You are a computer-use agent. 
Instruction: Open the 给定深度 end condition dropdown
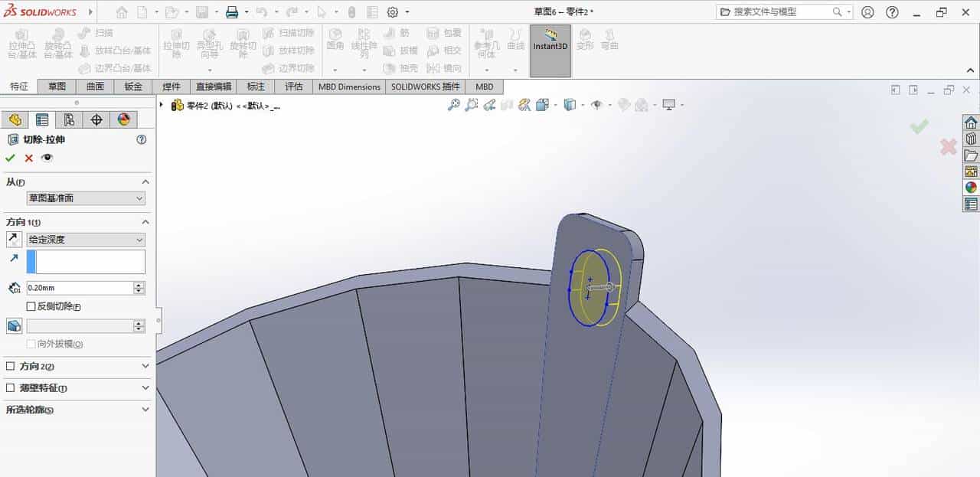pyautogui.click(x=139, y=240)
